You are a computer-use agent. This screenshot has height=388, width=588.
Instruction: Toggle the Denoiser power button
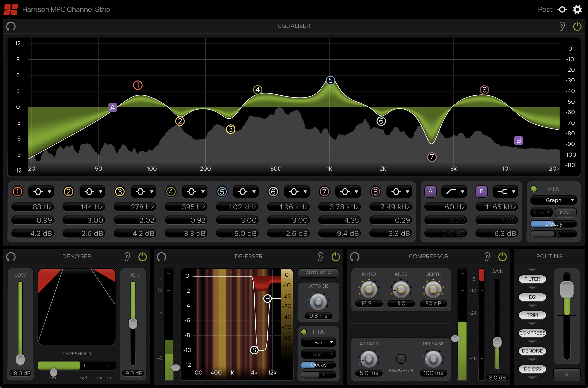pyautogui.click(x=142, y=257)
